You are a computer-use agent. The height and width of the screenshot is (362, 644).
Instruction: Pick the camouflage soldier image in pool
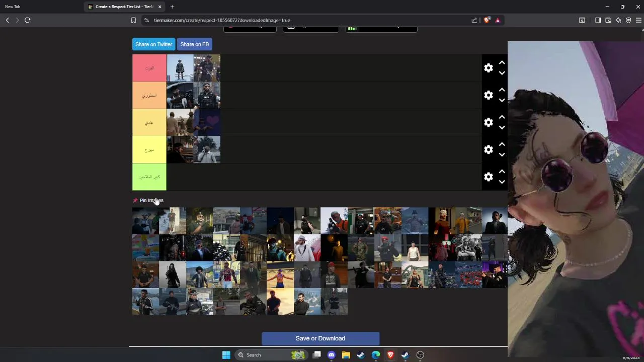[361, 248]
